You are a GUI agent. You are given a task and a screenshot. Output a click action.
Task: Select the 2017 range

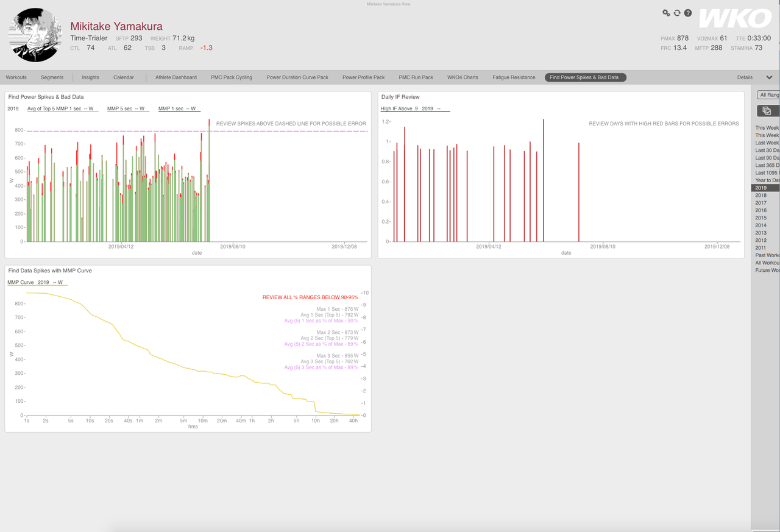(761, 203)
